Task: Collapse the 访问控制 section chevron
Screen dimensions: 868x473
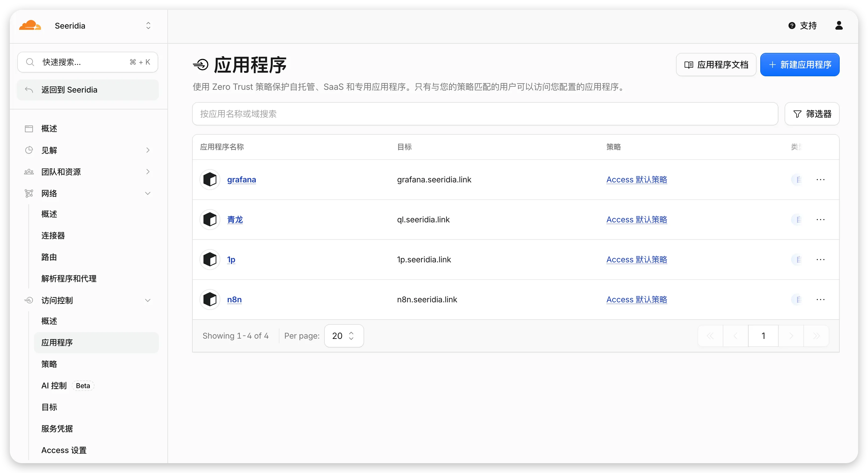Action: [x=147, y=300]
